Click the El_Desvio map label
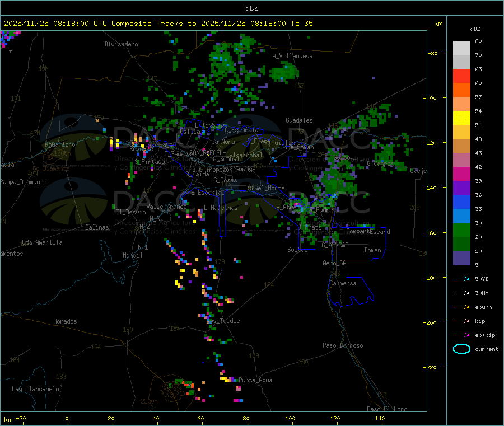This screenshot has height=426, width=504. pos(131,212)
